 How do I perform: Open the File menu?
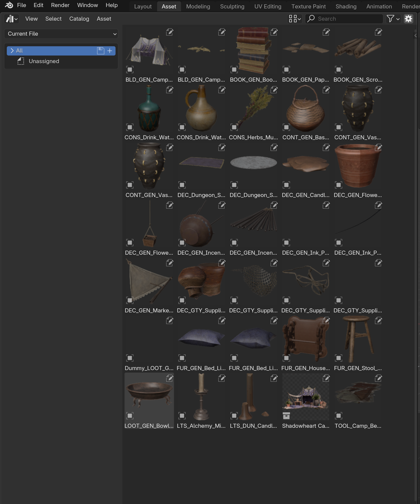pyautogui.click(x=21, y=5)
